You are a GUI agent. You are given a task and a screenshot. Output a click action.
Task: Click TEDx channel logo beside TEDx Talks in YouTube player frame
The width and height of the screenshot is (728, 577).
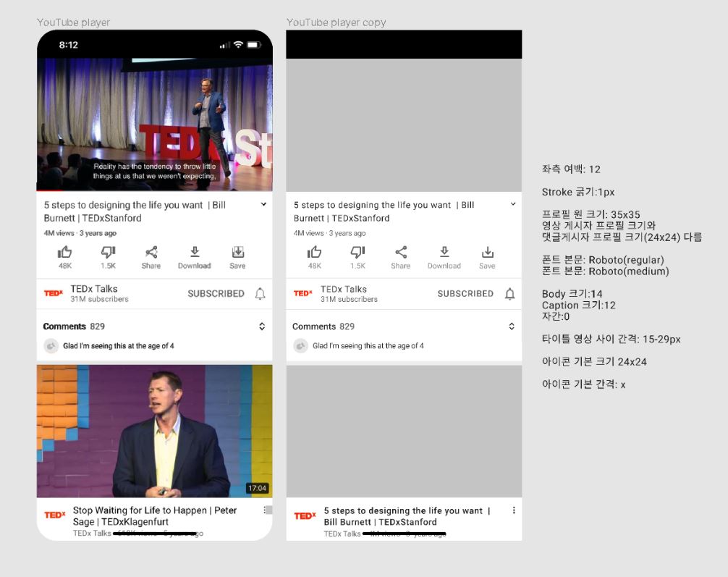[54, 293]
